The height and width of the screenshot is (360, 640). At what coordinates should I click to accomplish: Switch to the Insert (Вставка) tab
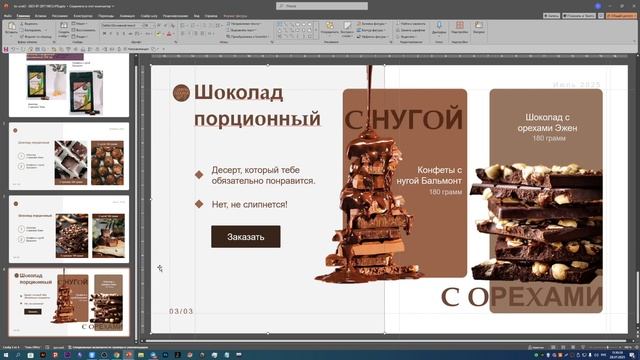[40, 16]
